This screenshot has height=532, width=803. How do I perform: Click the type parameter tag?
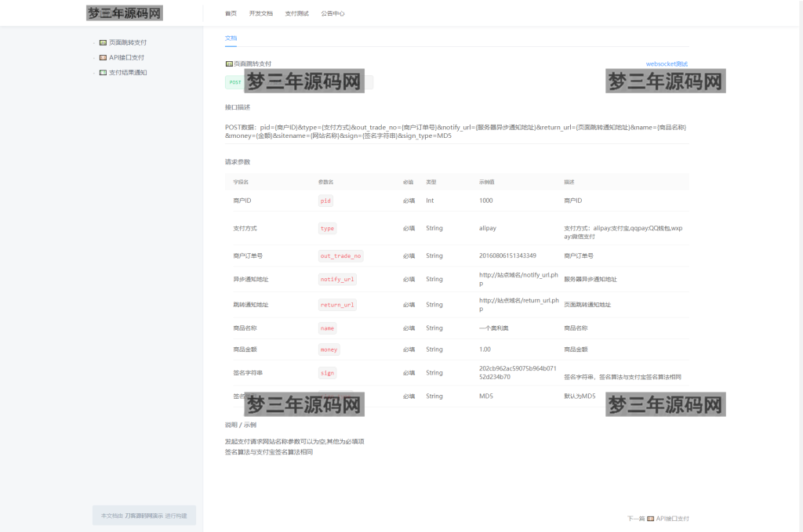click(327, 229)
